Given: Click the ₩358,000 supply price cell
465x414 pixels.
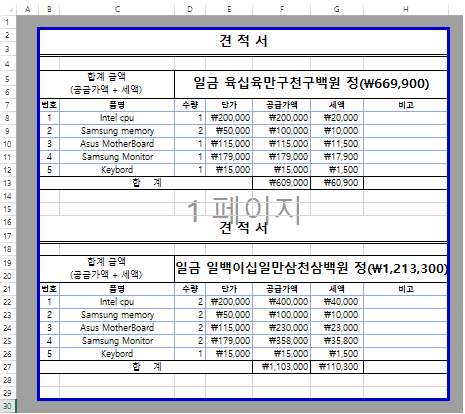Looking at the screenshot, I should pyautogui.click(x=282, y=341).
